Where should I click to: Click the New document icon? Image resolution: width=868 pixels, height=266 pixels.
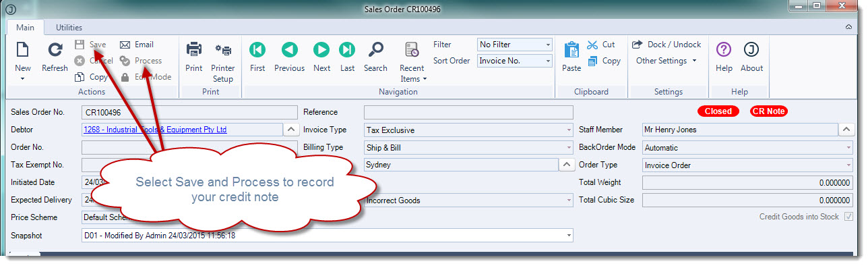pyautogui.click(x=22, y=49)
